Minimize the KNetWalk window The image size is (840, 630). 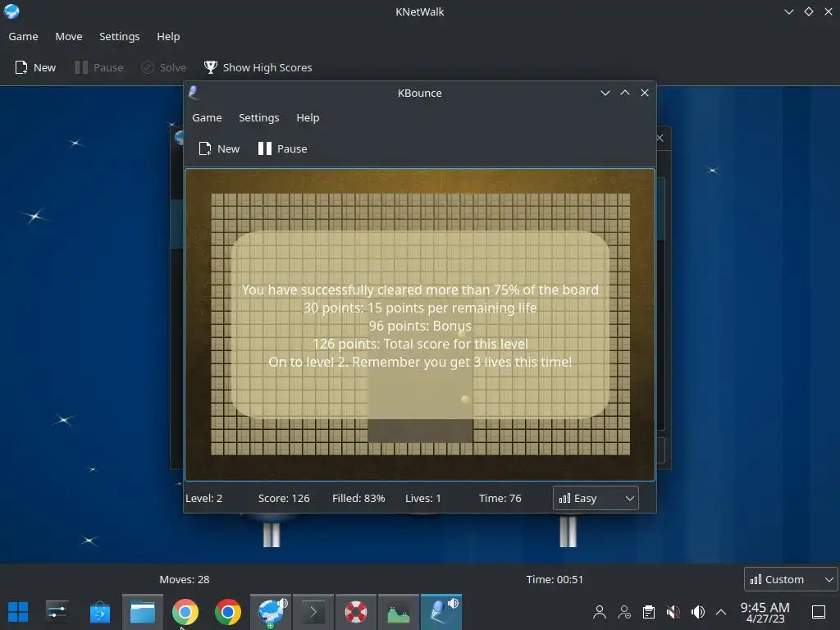pyautogui.click(x=788, y=11)
